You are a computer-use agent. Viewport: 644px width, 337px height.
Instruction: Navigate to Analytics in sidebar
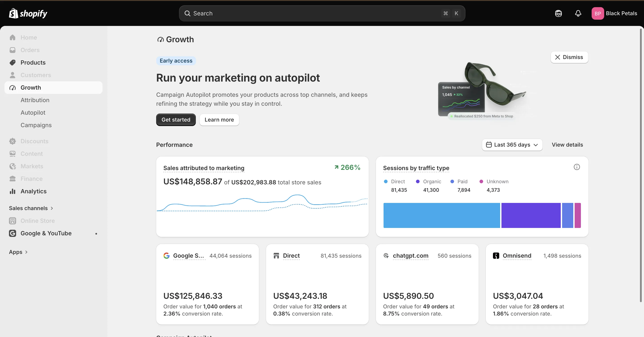[53, 191]
